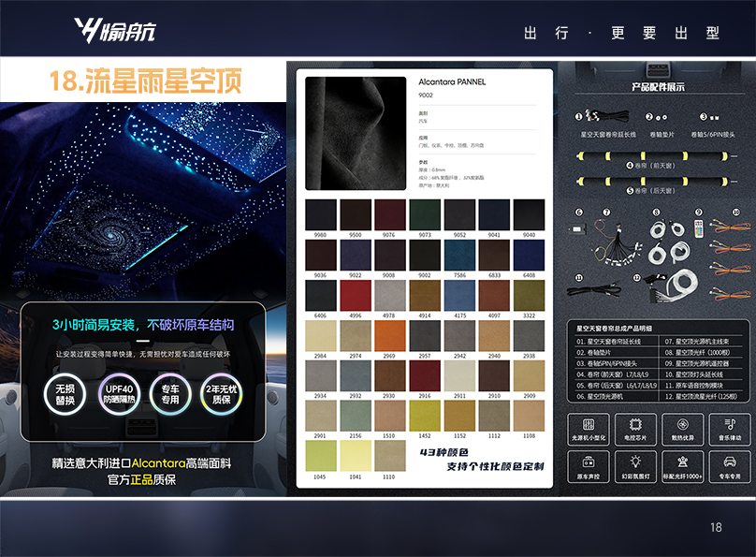
Task: Tap the 2年无忧质保 circle badge
Action: pos(223,394)
